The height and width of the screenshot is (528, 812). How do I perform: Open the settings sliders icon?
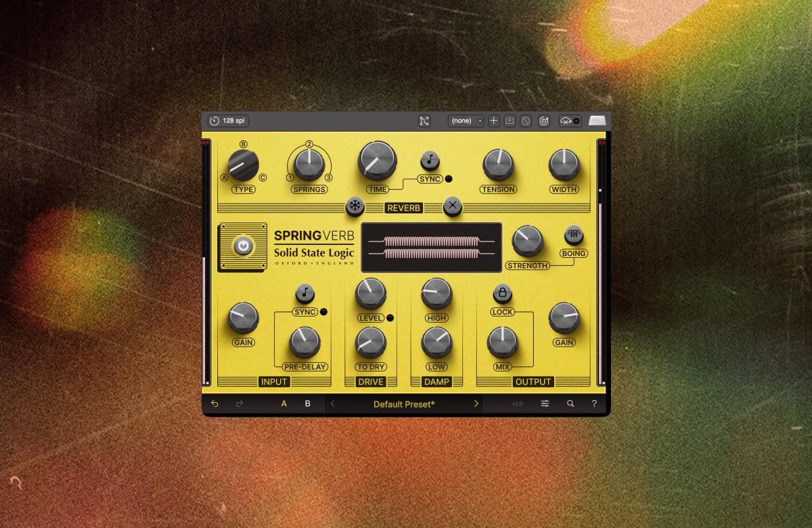[x=545, y=403]
